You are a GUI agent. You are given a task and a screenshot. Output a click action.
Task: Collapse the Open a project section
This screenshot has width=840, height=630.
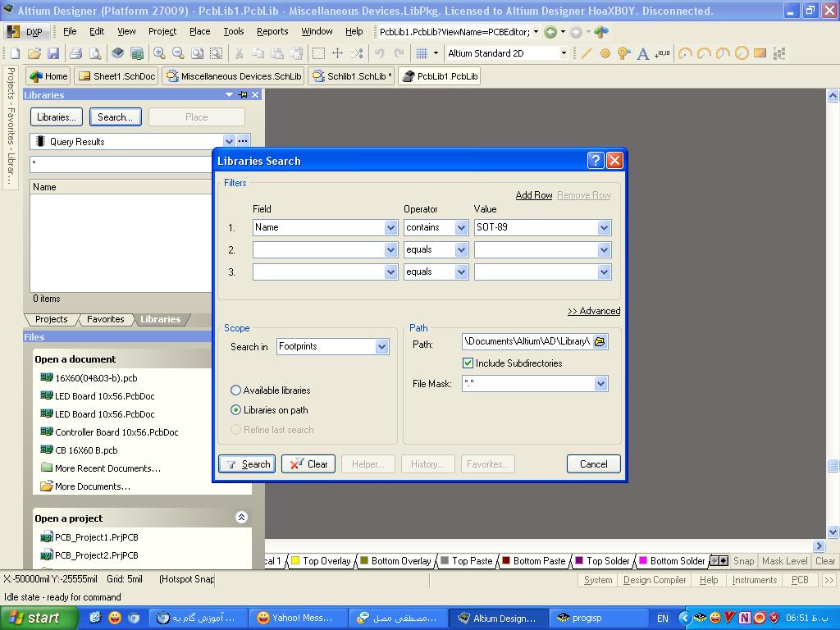tap(241, 517)
